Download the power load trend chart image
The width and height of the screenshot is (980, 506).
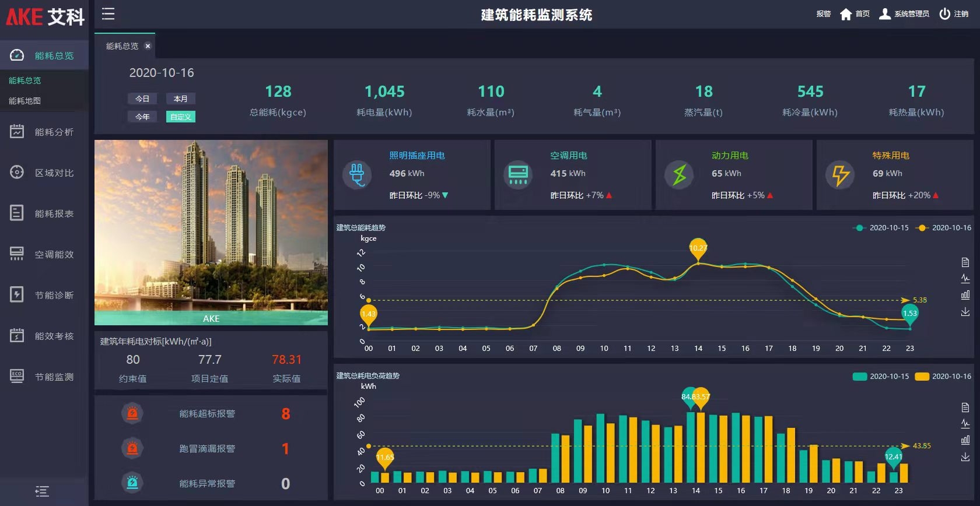pos(965,457)
